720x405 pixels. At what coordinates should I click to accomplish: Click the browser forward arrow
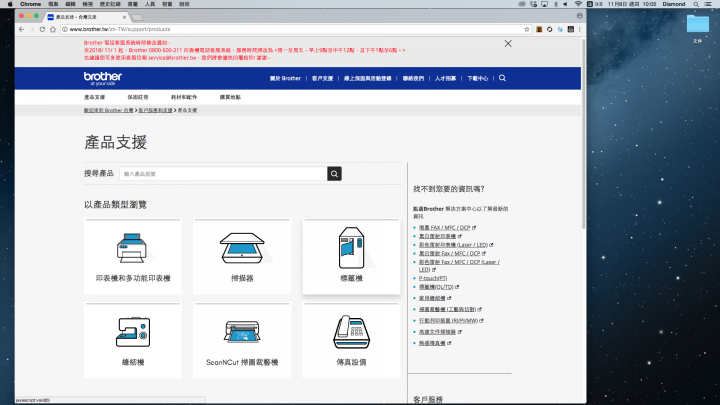[32, 29]
